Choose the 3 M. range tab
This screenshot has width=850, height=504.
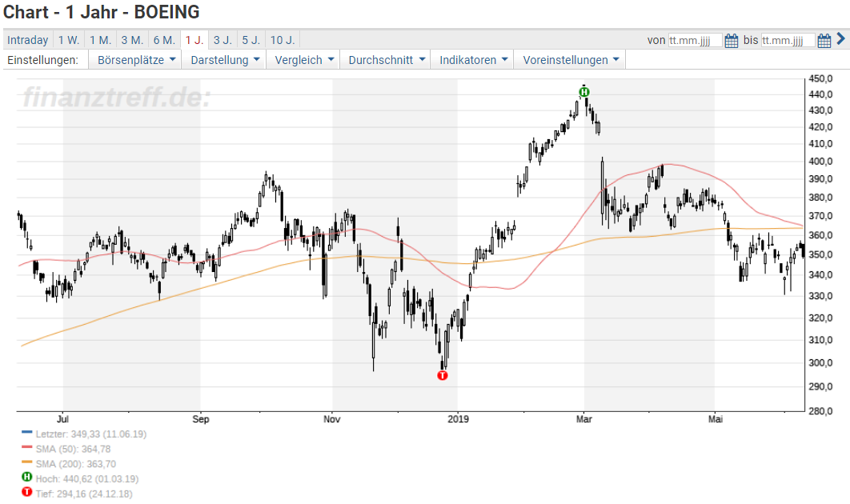tap(132, 40)
